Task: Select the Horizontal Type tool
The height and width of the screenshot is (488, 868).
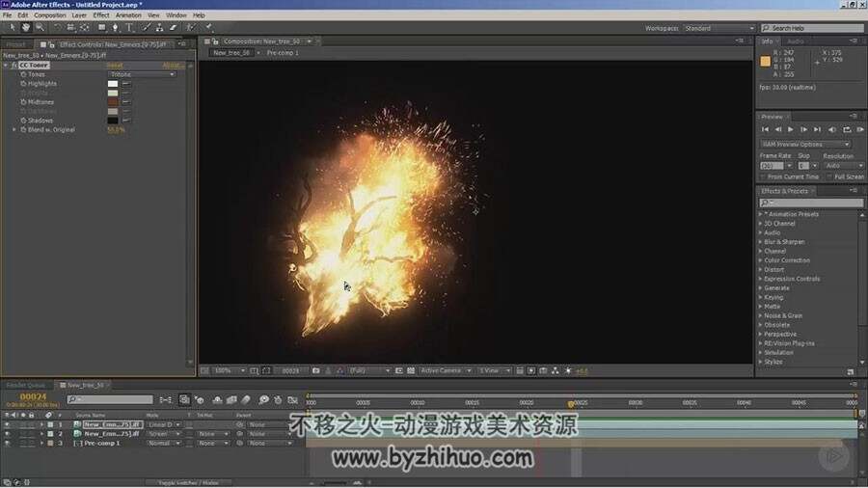Action: point(129,27)
